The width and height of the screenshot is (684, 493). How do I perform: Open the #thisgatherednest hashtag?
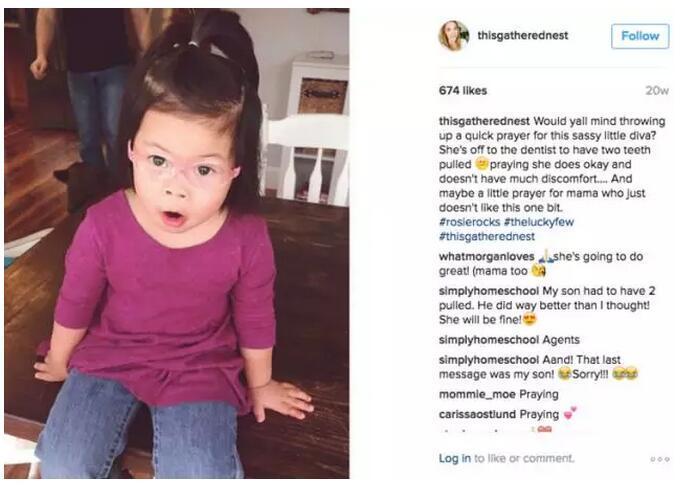pos(487,236)
